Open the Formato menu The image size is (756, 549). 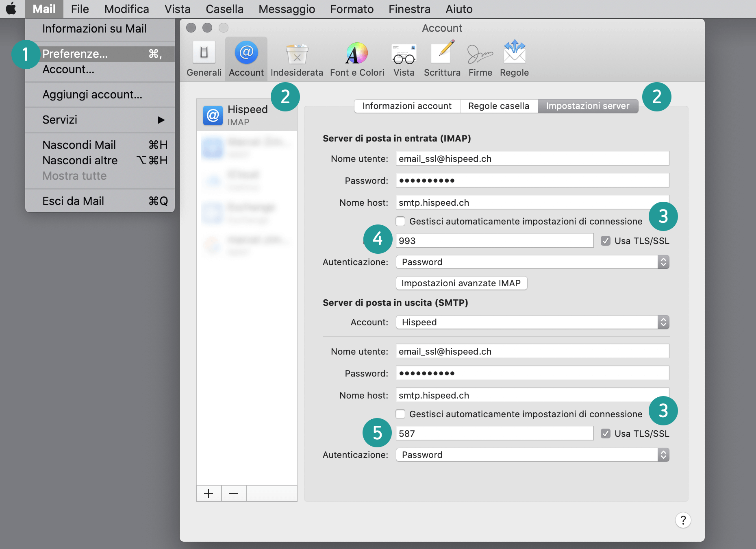[352, 9]
